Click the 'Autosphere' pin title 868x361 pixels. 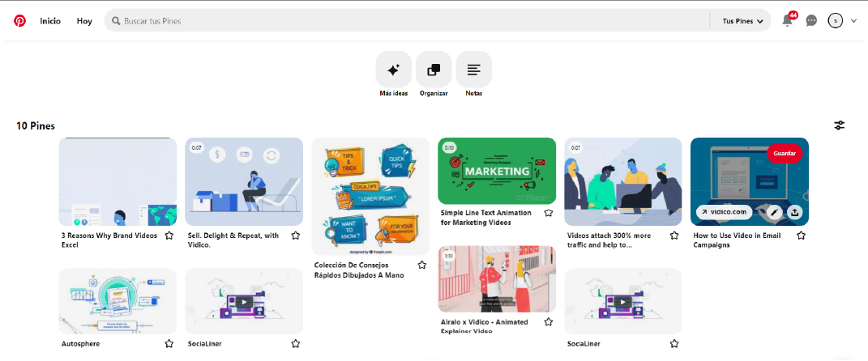80,344
